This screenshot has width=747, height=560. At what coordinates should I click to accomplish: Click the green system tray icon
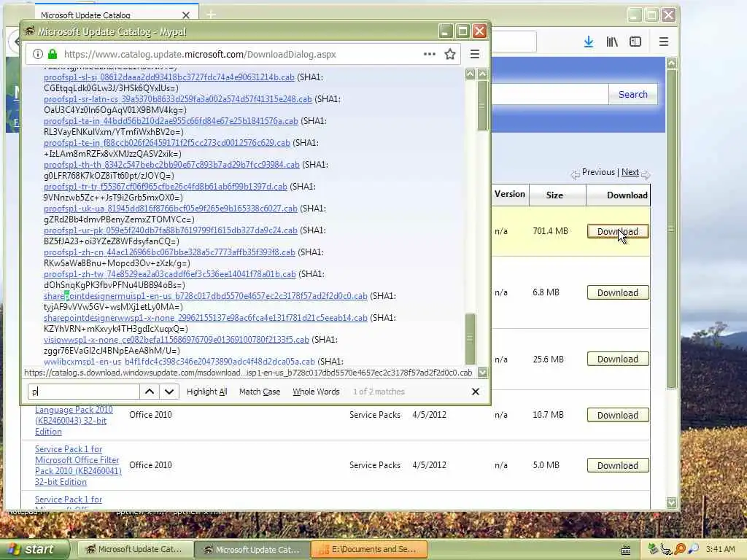point(653,549)
